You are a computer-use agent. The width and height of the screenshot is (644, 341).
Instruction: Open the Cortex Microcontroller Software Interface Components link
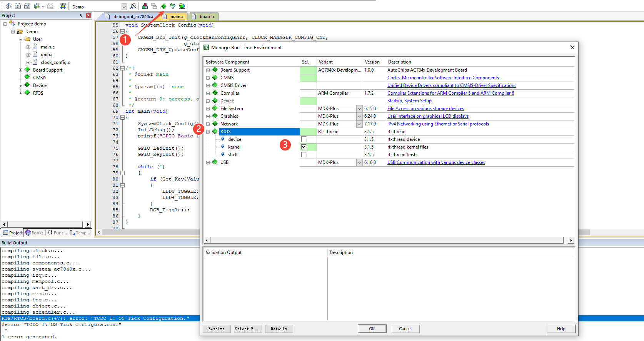(443, 78)
